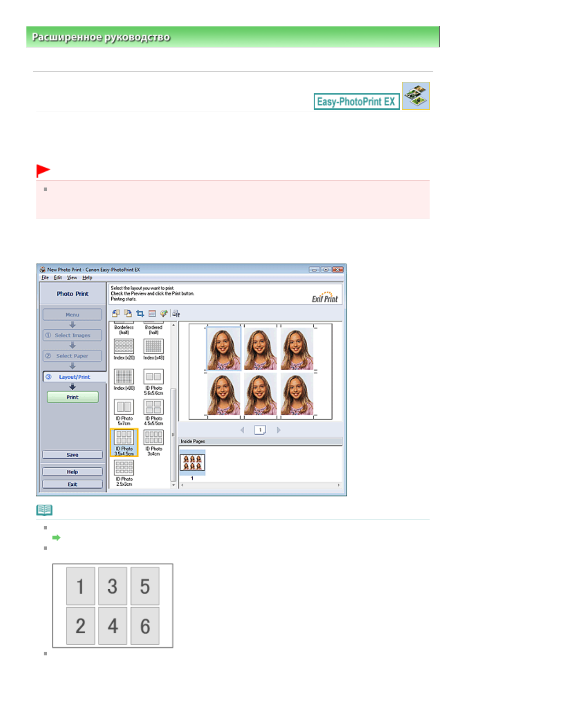The height and width of the screenshot is (728, 563).
Task: Click the Save button
Action: tap(72, 455)
